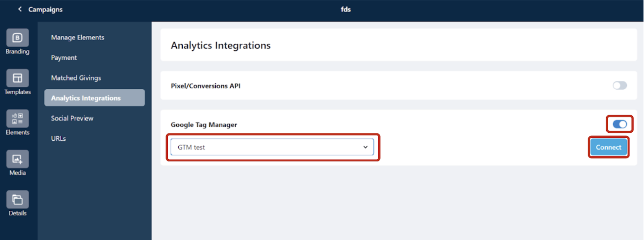Viewport: 644px width, 240px height.
Task: Open Social Preview settings
Action: (x=72, y=118)
